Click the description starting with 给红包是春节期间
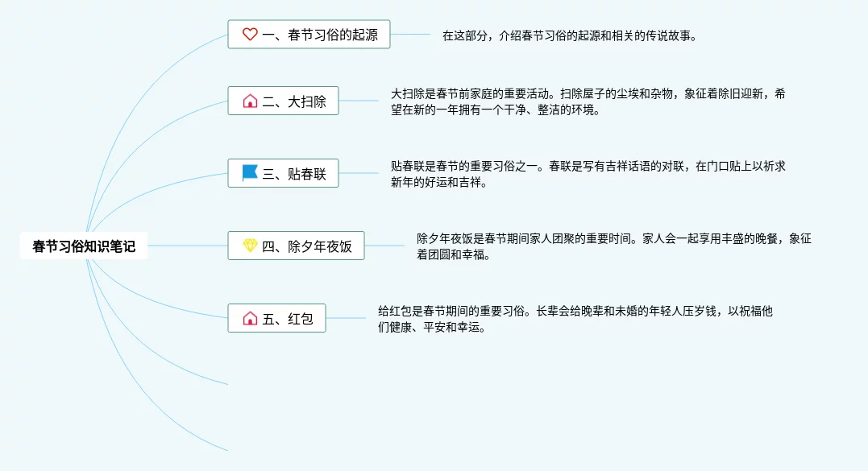This screenshot has height=471, width=868. pyautogui.click(x=575, y=319)
